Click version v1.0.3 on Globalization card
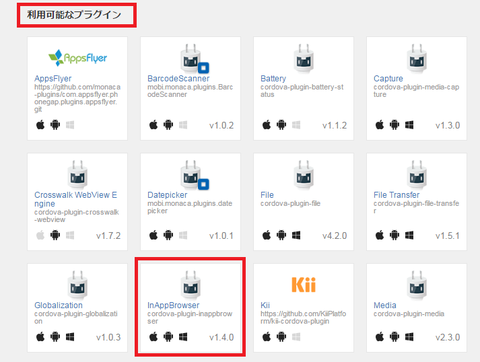This screenshot has width=480, height=362. 108,338
